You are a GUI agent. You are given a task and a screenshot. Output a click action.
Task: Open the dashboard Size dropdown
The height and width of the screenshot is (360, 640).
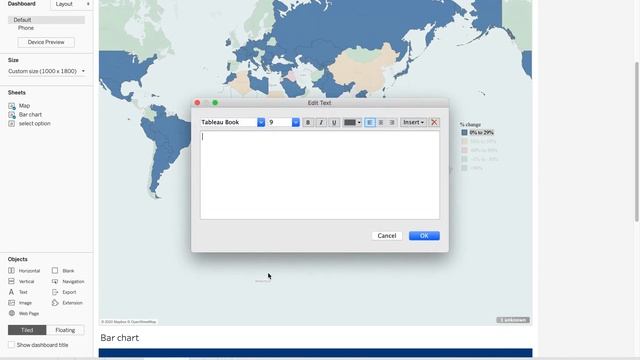tap(47, 71)
